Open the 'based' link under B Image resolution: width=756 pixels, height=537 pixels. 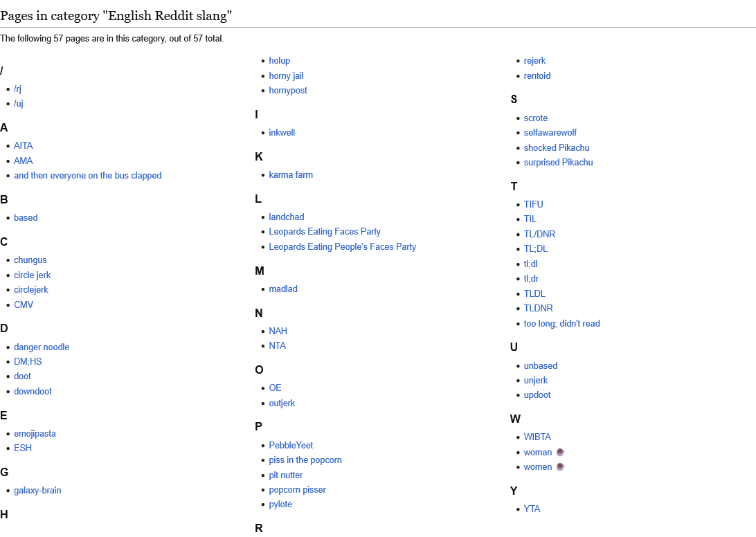click(x=26, y=217)
